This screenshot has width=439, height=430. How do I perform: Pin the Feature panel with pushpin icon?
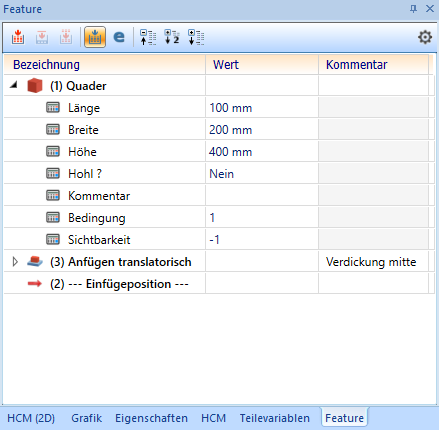pos(413,9)
